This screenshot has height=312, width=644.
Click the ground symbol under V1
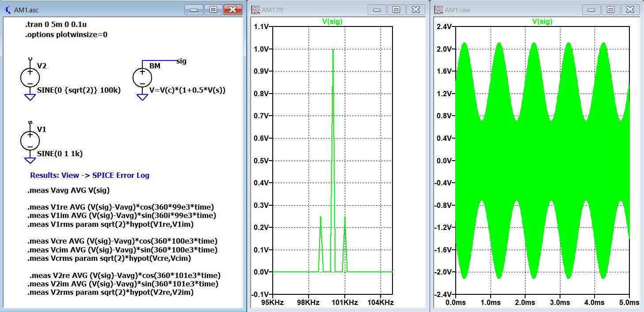point(30,160)
